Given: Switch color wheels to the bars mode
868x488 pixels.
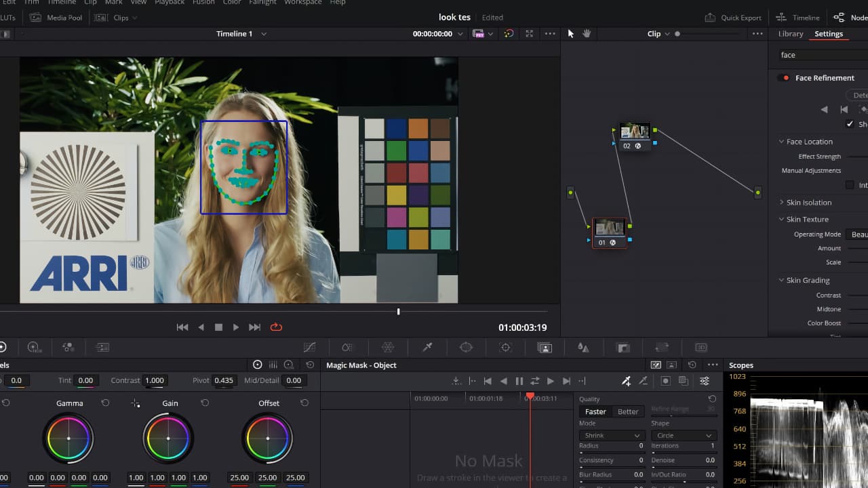Looking at the screenshot, I should coord(273,365).
